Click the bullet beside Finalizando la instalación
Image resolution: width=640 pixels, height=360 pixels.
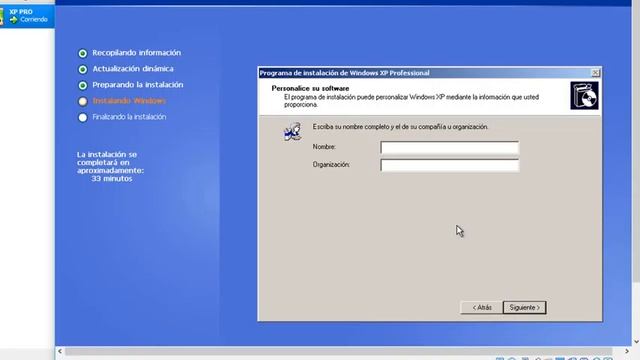click(82, 118)
